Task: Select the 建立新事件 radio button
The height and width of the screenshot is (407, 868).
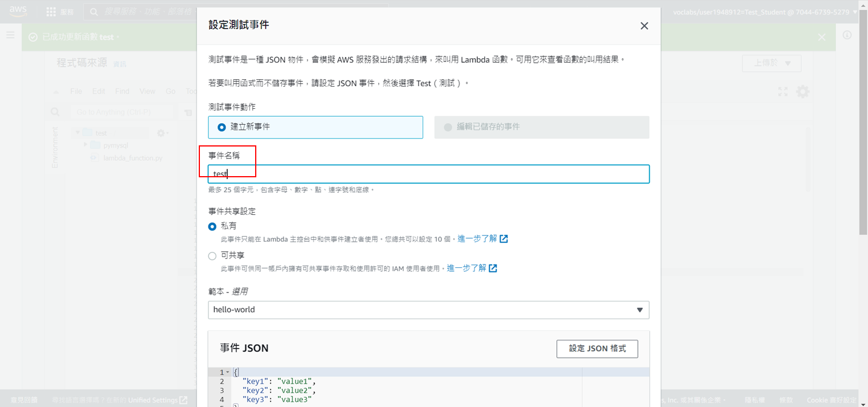Action: click(221, 127)
